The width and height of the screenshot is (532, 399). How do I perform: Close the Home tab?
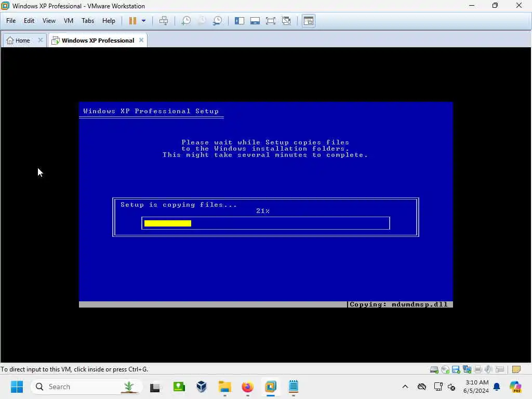click(41, 40)
